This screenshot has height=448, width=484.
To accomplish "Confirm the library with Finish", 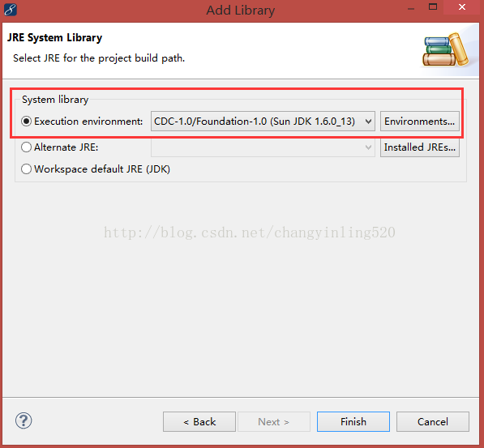I will pyautogui.click(x=353, y=421).
